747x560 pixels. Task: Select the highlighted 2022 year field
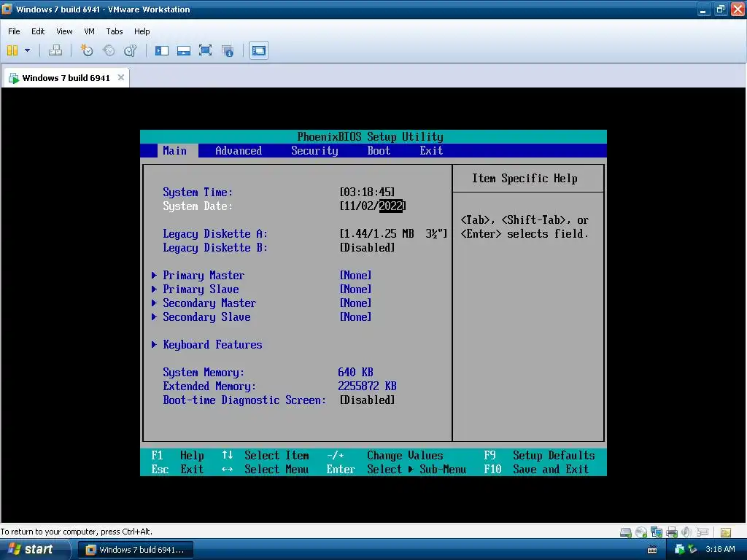[x=391, y=206]
